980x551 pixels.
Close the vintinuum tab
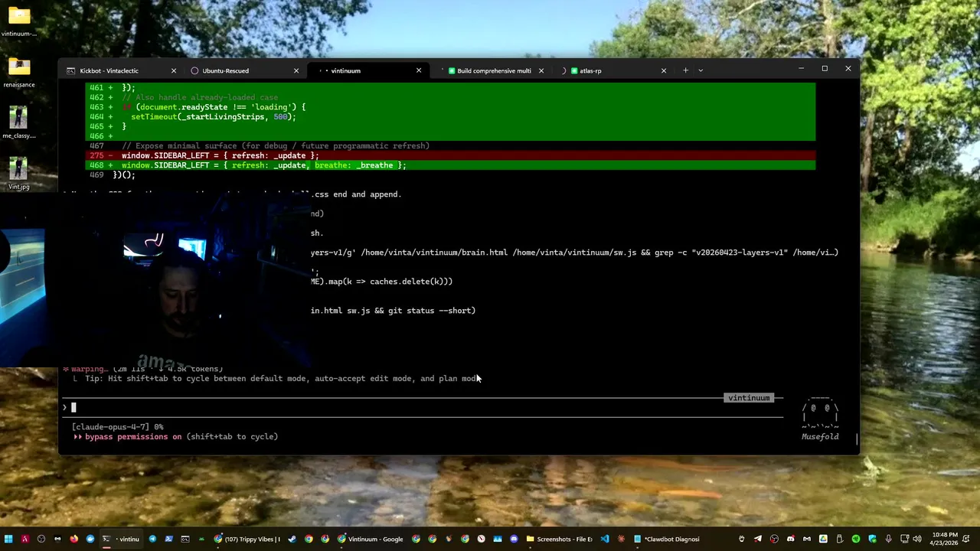[x=419, y=70]
